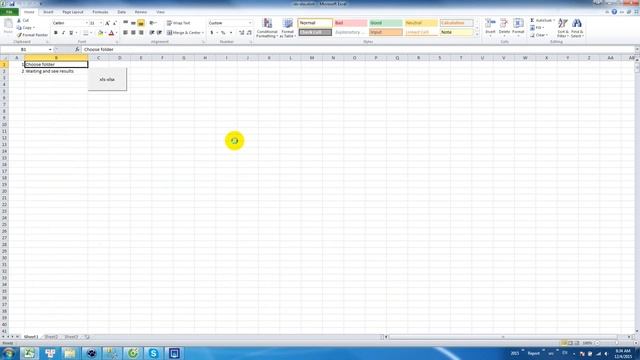Switch to the Sheet2 tab

click(51, 337)
